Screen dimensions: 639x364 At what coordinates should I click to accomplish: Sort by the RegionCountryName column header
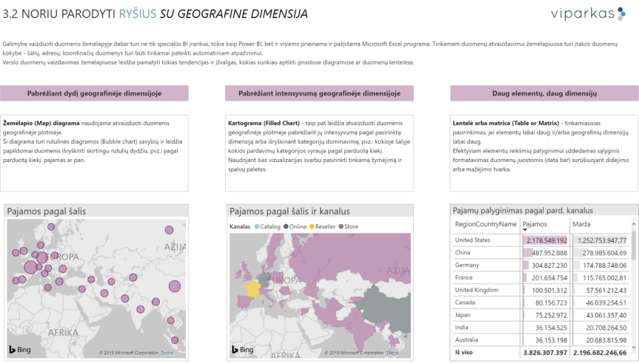coord(485,224)
